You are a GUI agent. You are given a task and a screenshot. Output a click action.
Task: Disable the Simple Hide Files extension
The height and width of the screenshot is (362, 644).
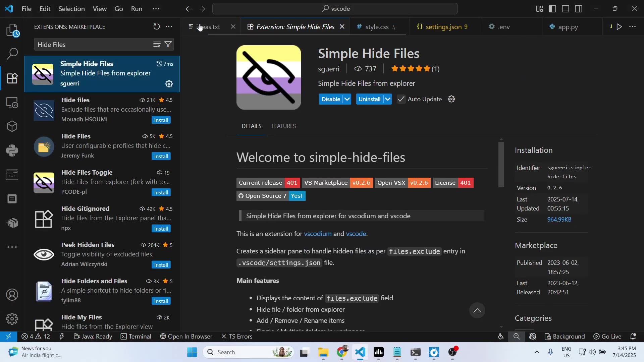click(x=331, y=99)
